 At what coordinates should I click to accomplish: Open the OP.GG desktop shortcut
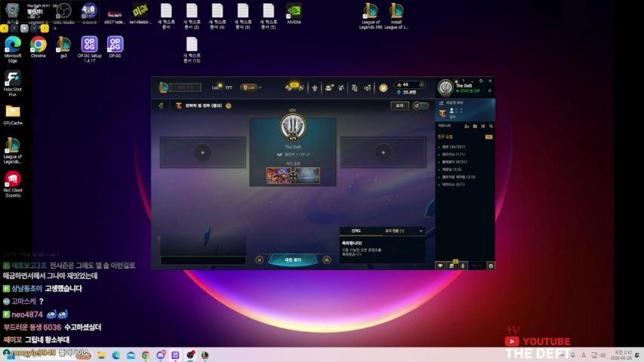click(115, 48)
